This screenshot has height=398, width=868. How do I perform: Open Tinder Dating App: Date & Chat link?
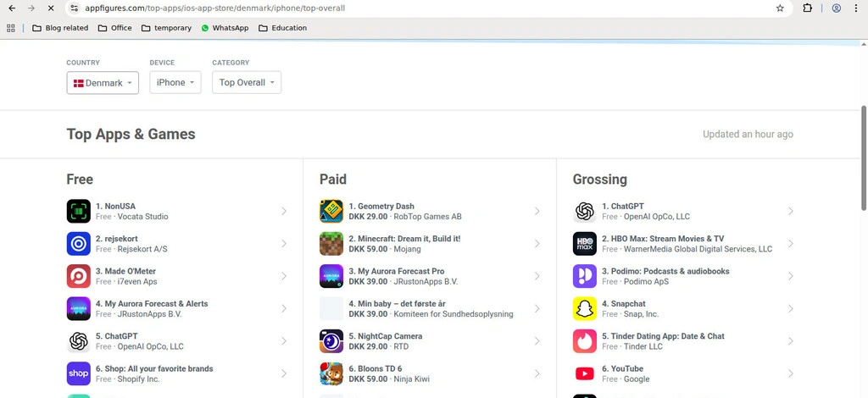point(663,336)
